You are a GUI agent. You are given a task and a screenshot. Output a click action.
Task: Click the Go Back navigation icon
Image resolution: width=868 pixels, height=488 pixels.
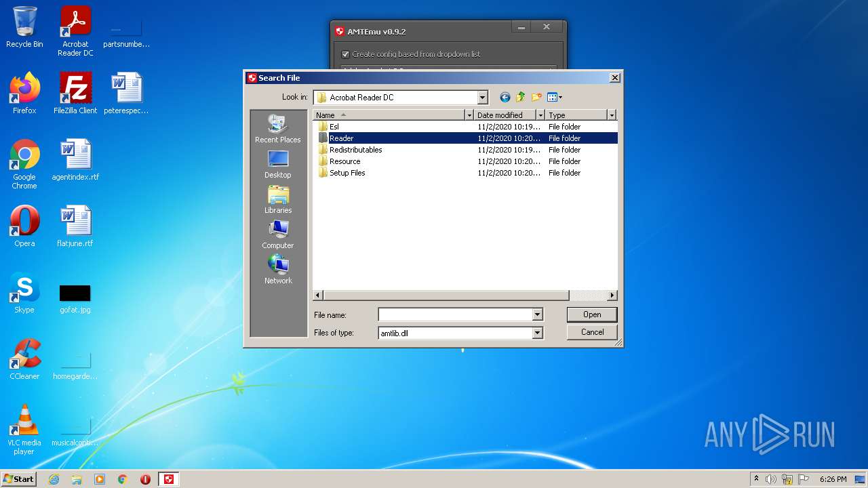(505, 98)
